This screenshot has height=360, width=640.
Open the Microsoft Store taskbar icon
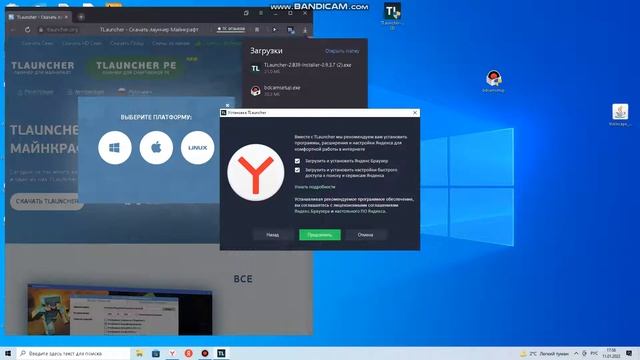pos(156,353)
